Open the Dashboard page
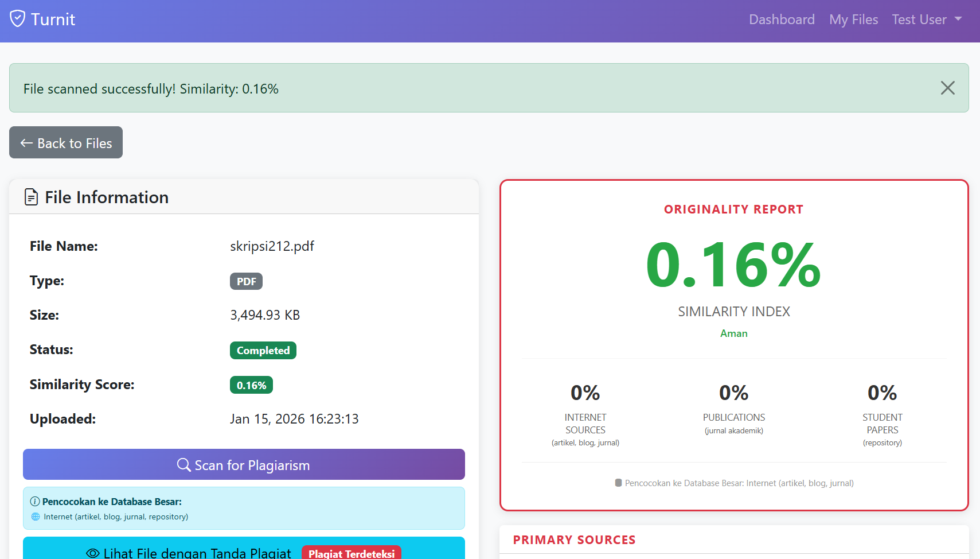 [782, 20]
